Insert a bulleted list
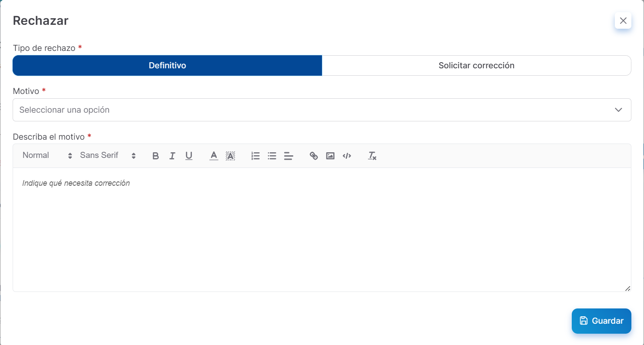Viewport: 644px width, 345px height. tap(272, 156)
